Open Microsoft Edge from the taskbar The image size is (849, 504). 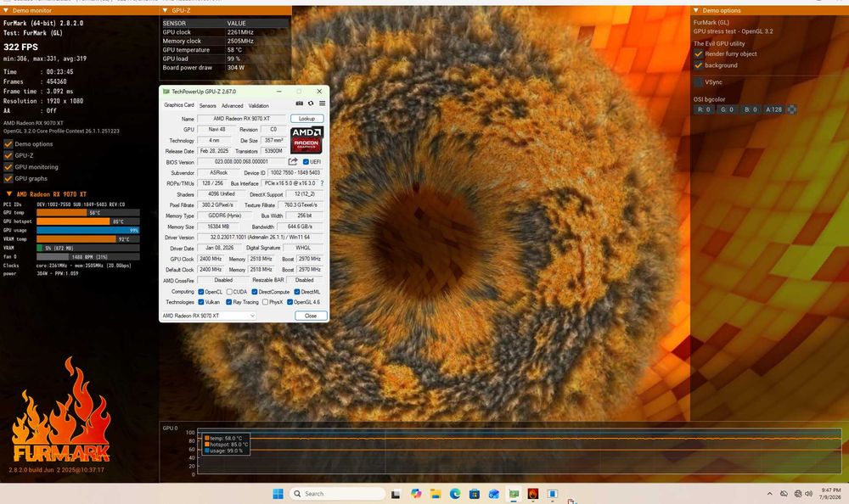pyautogui.click(x=455, y=493)
